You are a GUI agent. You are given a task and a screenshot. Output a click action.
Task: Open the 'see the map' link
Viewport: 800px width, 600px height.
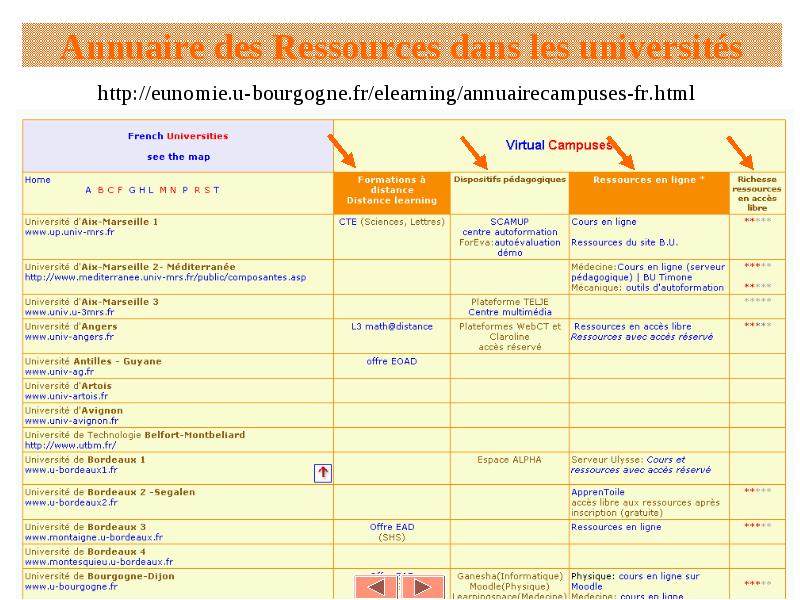click(x=179, y=157)
